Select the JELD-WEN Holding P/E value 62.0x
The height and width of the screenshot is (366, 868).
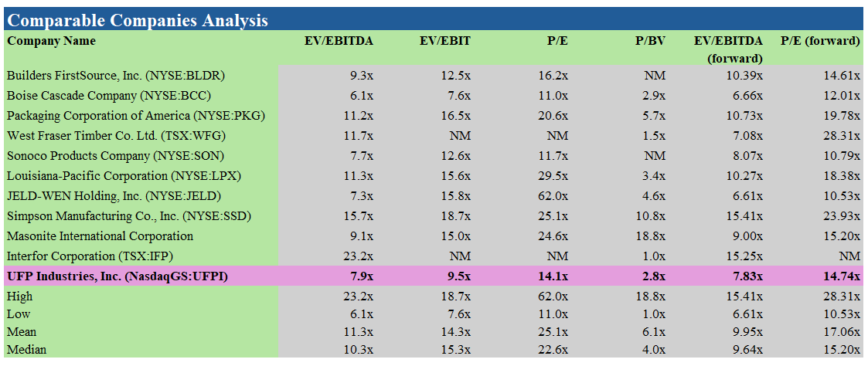click(x=553, y=196)
